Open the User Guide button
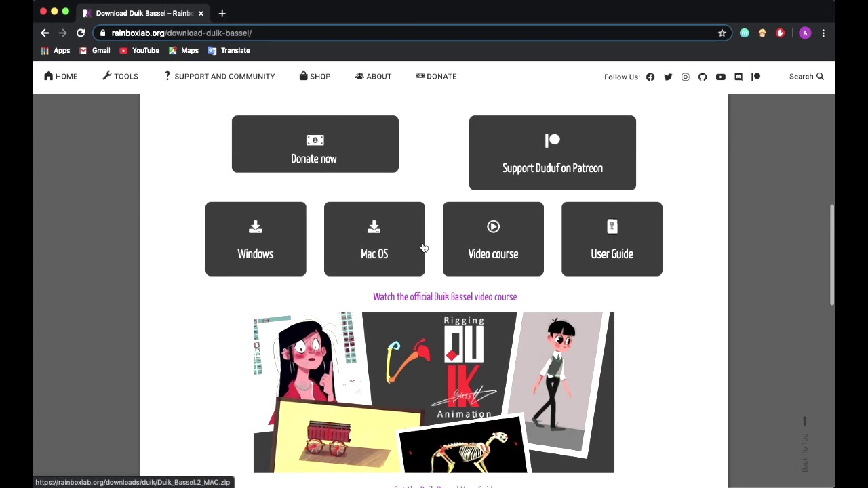The width and height of the screenshot is (868, 488). click(612, 239)
